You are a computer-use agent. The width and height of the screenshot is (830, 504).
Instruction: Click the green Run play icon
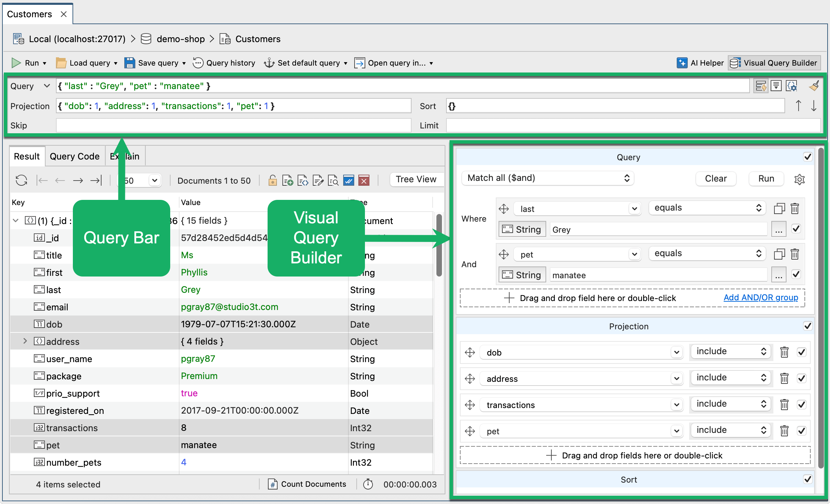point(16,63)
